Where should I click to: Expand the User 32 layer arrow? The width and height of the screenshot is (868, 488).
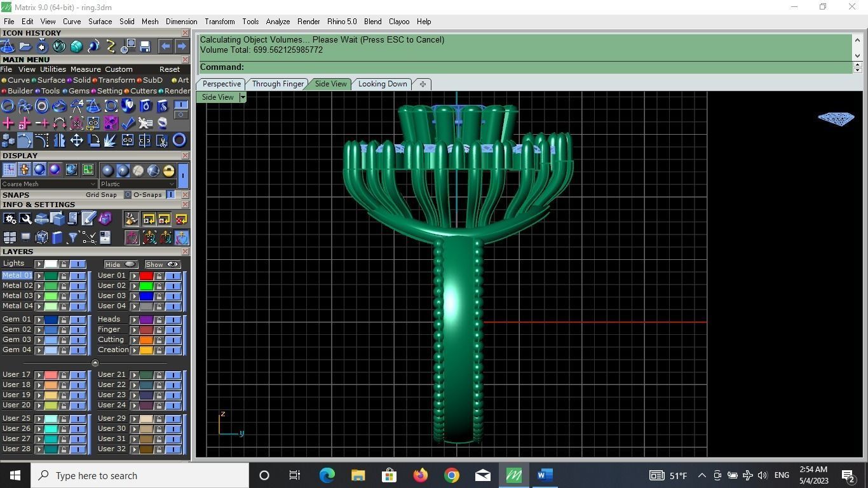[x=134, y=449]
